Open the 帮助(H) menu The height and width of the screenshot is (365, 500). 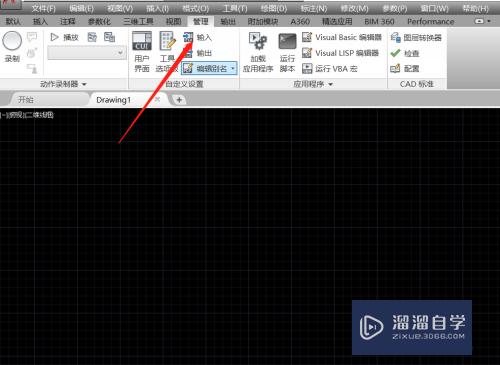(476, 9)
